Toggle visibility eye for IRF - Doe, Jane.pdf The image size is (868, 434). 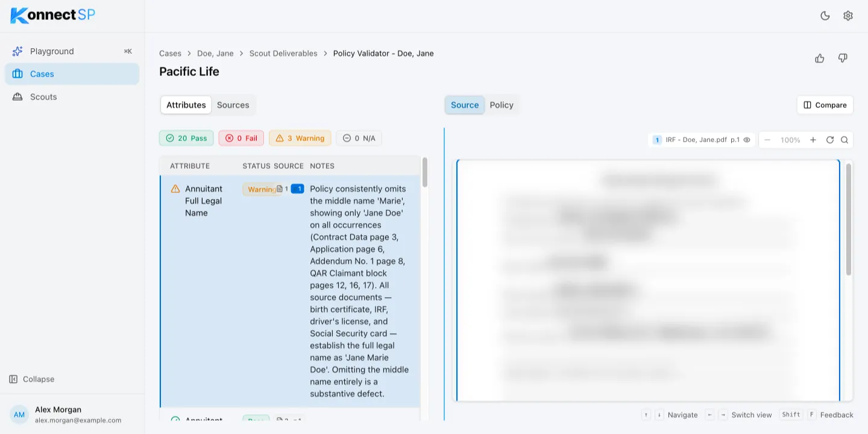click(x=747, y=140)
